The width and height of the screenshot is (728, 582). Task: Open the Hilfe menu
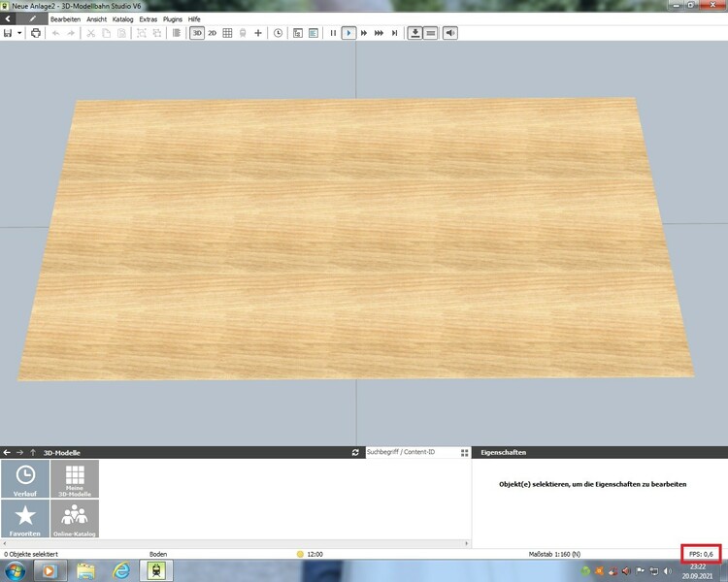(194, 19)
